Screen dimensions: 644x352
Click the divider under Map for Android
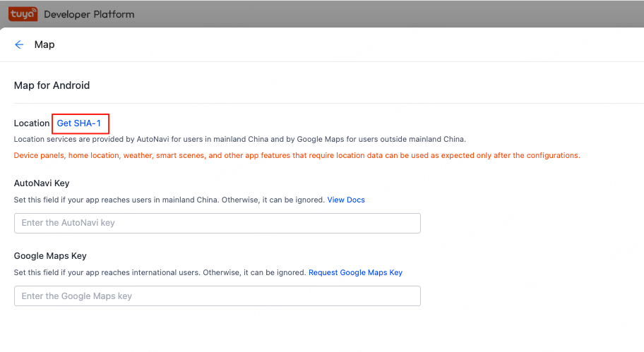328,103
